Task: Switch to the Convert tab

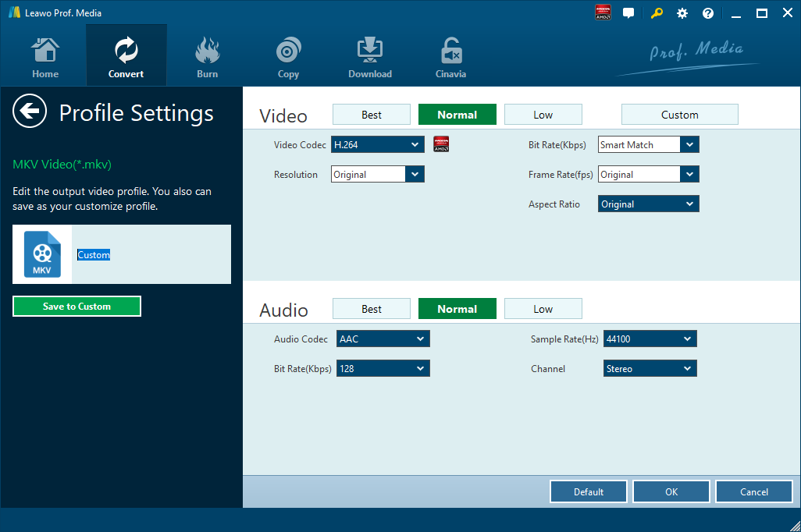Action: [x=126, y=57]
